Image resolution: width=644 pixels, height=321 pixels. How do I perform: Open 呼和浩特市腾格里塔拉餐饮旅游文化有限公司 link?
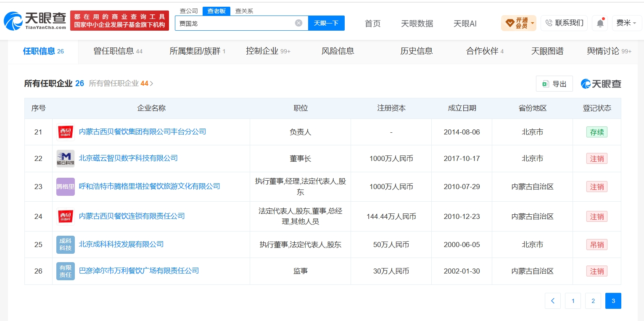click(150, 187)
